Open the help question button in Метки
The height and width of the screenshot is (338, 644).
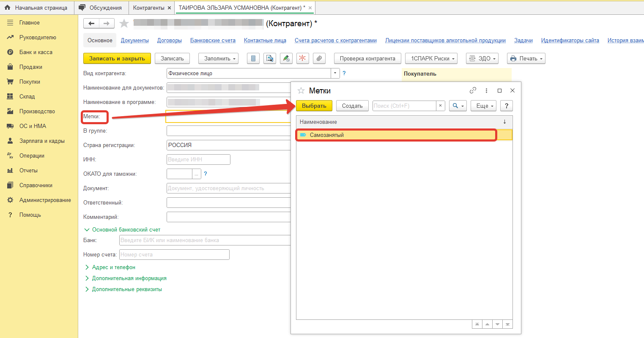(x=506, y=106)
